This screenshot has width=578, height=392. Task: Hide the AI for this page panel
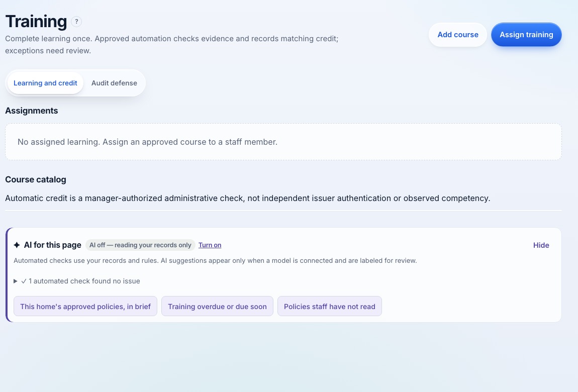(x=541, y=245)
